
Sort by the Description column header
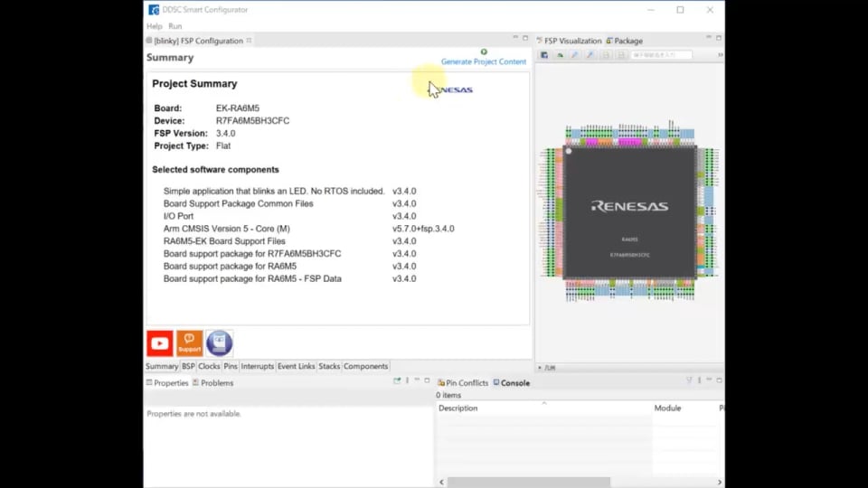[544, 408]
